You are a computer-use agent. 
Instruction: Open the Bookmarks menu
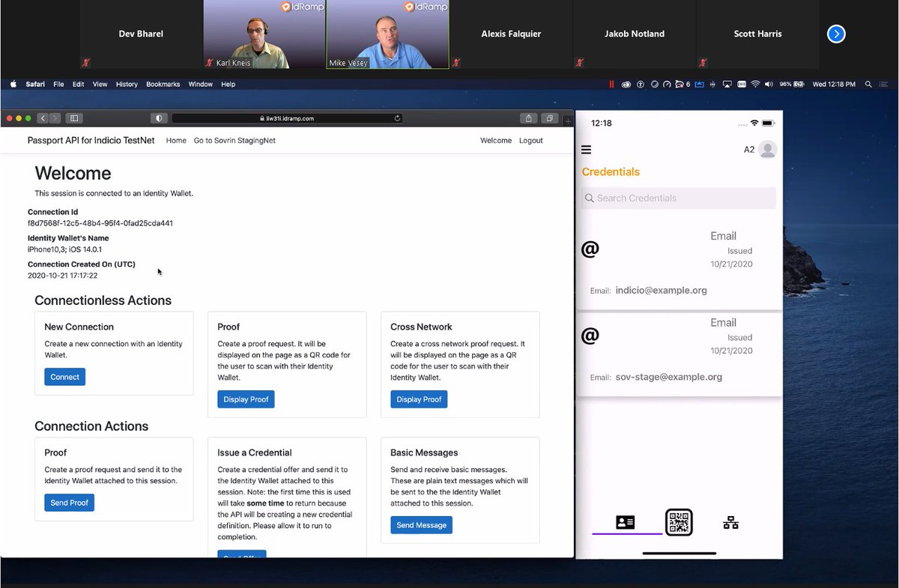tap(163, 84)
